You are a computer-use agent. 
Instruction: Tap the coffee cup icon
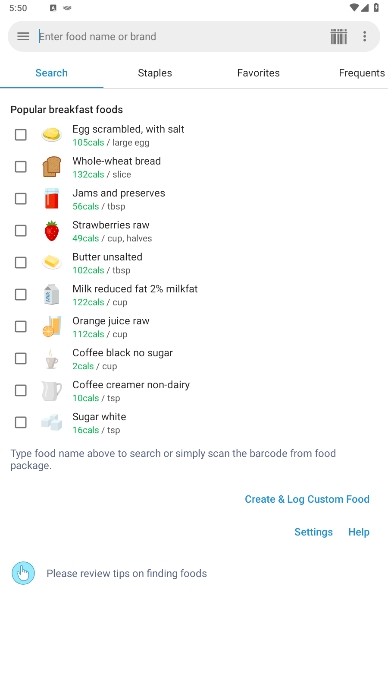coord(52,359)
